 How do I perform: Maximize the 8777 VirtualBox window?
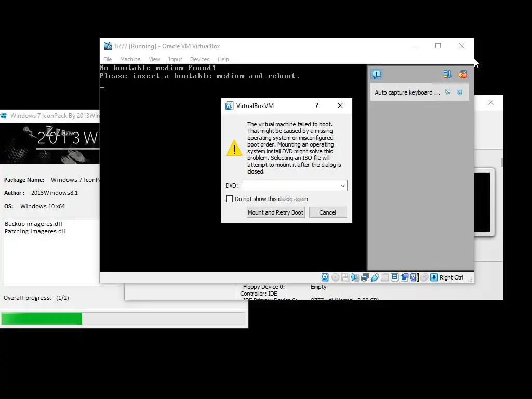click(x=438, y=46)
